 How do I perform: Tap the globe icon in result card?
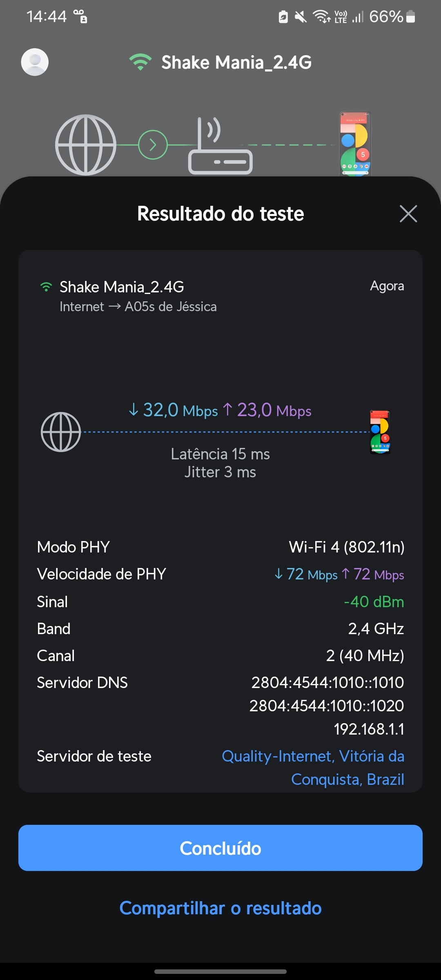pyautogui.click(x=61, y=432)
